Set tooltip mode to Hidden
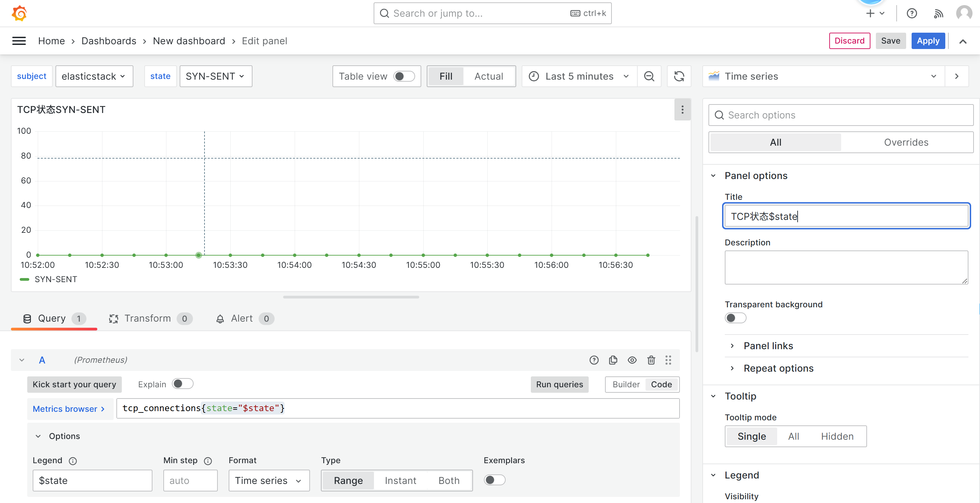The image size is (980, 503). pos(837,436)
